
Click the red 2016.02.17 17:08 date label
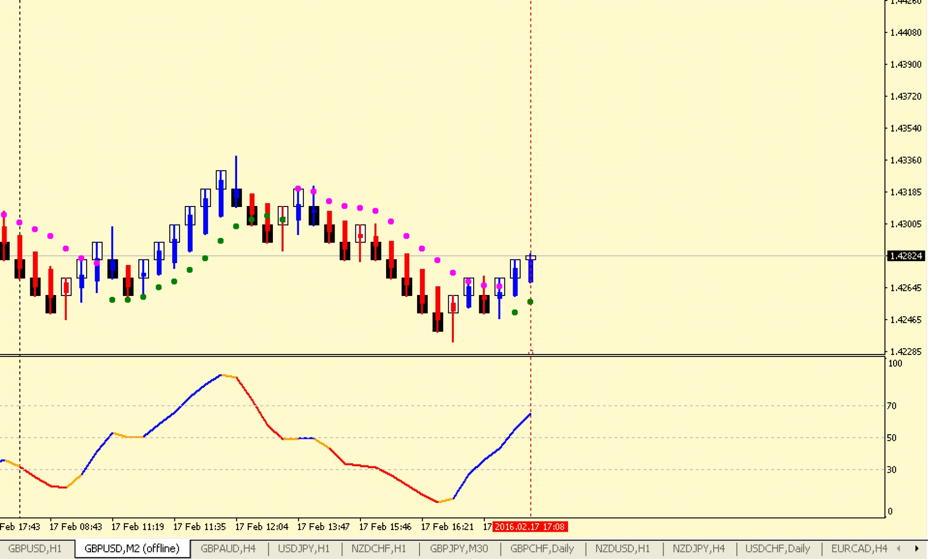[x=529, y=527]
